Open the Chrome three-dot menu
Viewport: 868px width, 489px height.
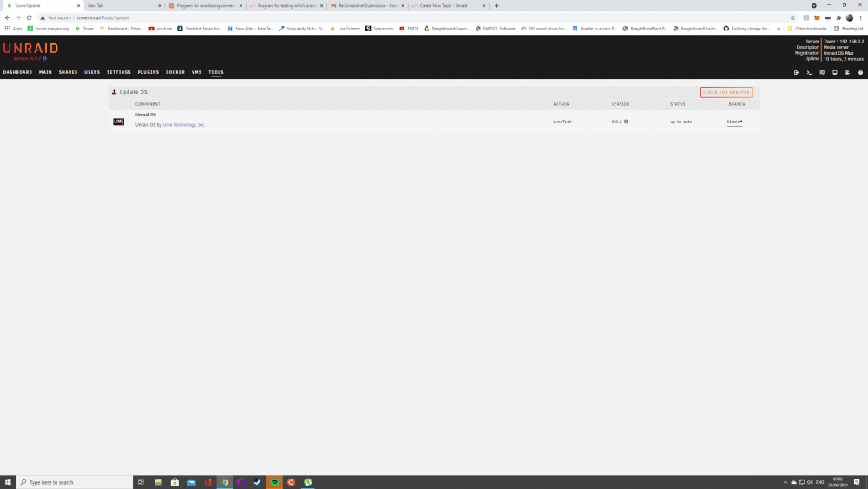[861, 17]
